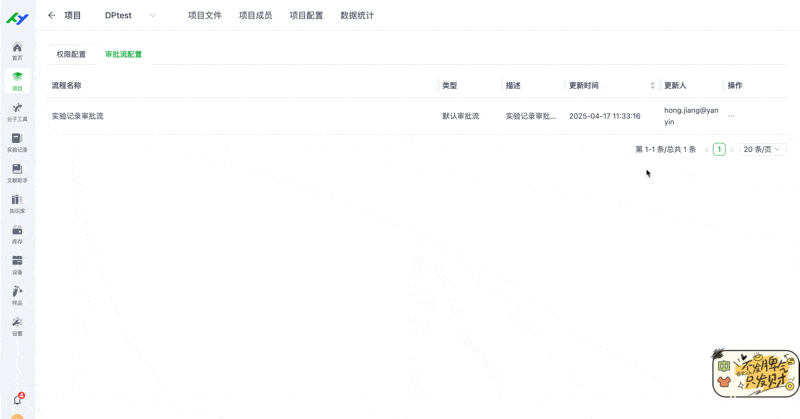
Task: Click the hong.jiang@yanyin updater cell
Action: click(691, 116)
